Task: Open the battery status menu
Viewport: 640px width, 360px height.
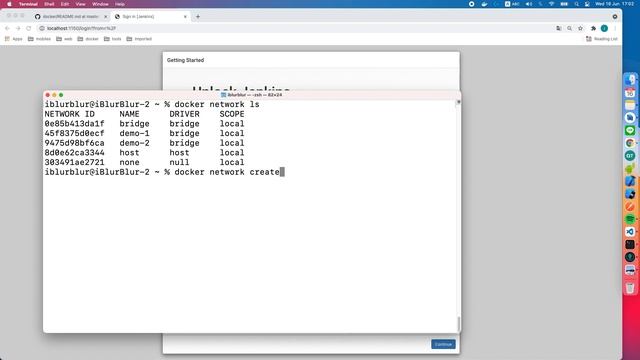Action: pos(564,4)
